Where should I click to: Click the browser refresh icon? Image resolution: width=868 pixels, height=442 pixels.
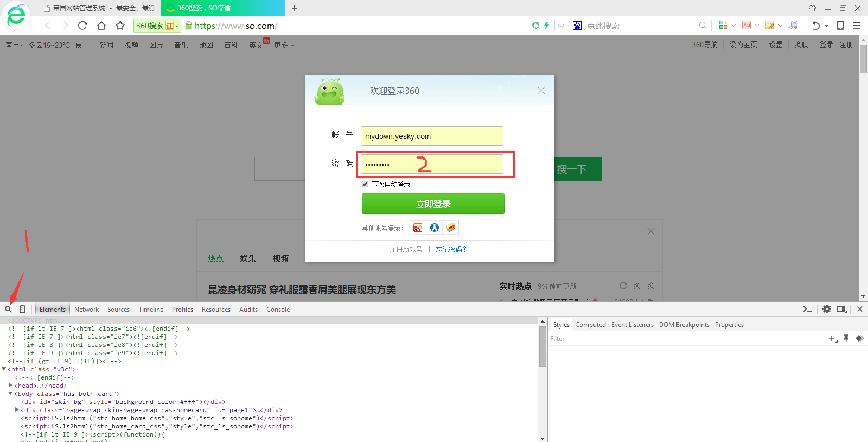[x=82, y=26]
